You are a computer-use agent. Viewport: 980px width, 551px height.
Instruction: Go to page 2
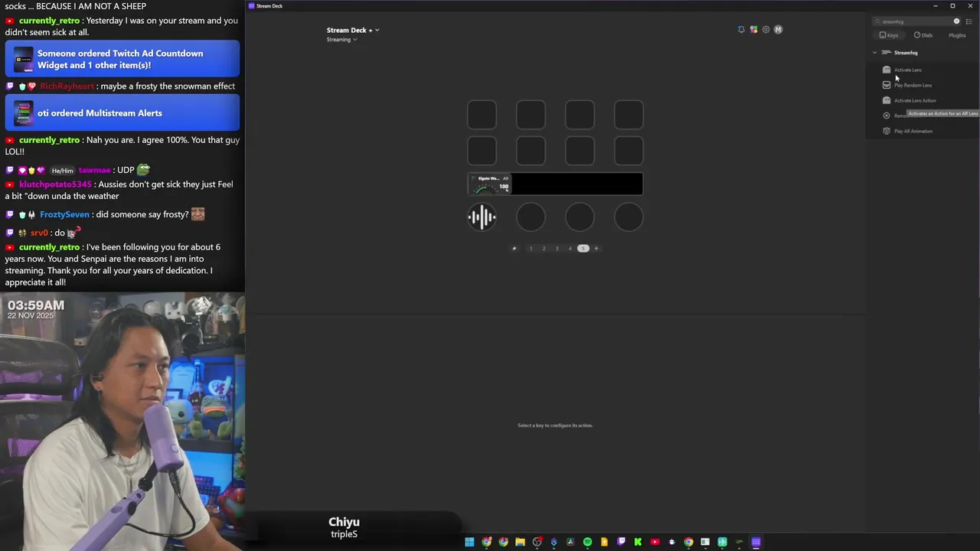click(544, 248)
